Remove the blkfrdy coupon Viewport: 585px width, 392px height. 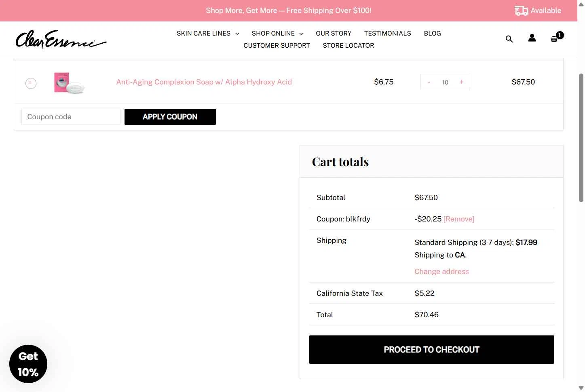click(x=459, y=219)
